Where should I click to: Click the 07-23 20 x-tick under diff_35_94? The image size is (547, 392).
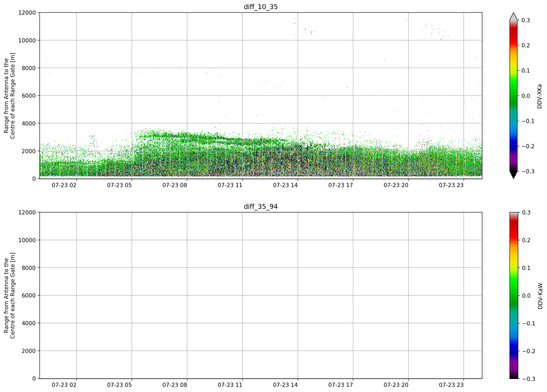(396, 385)
